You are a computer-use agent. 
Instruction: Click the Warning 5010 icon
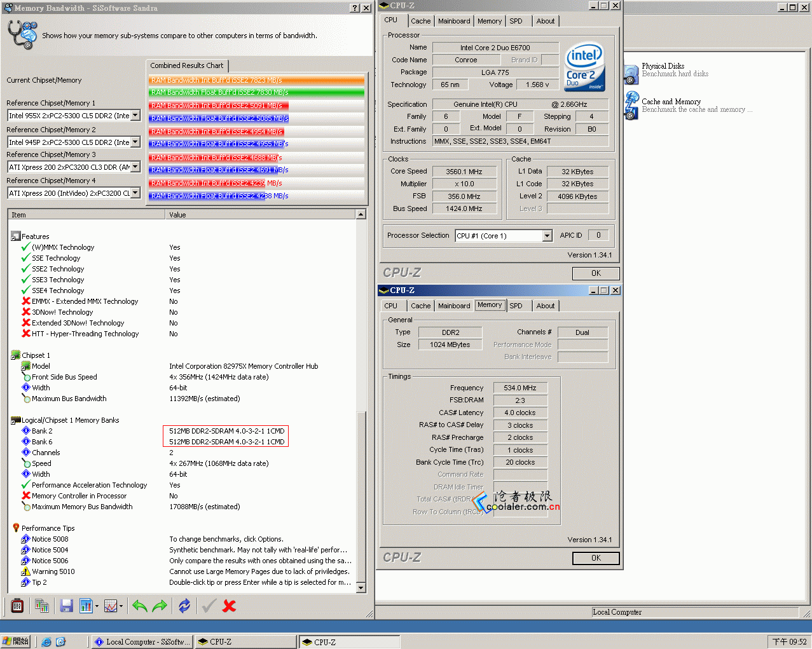point(26,571)
